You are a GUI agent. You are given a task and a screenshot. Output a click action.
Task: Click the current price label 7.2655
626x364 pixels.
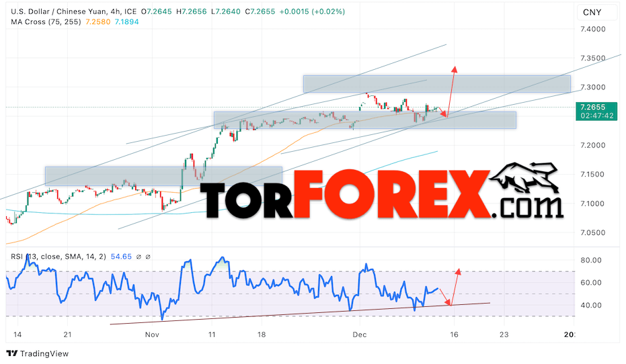[x=593, y=107]
